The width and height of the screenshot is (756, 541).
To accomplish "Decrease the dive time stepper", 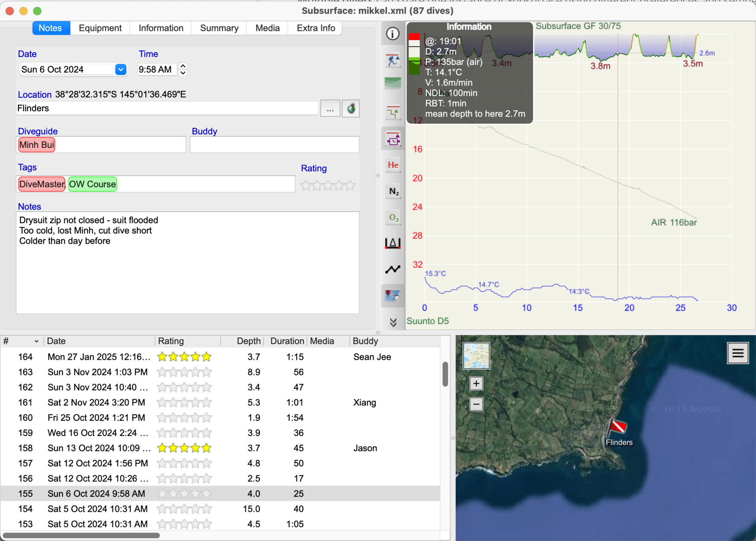I will [x=183, y=73].
